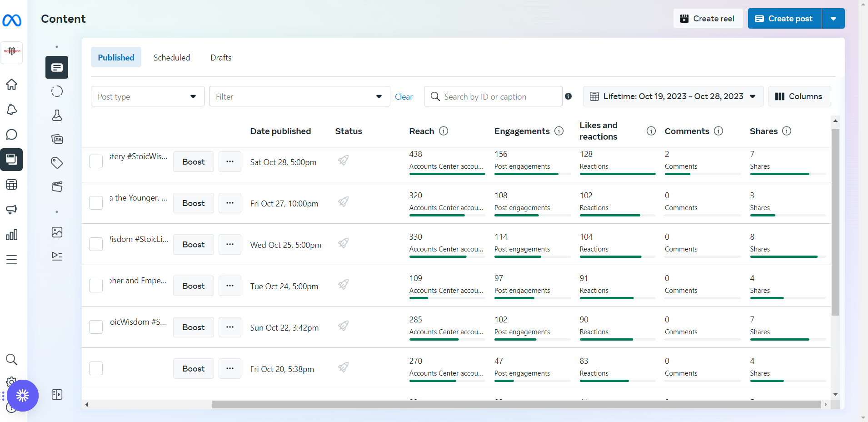The image size is (868, 422).
Task: Click the Engagements info icon
Action: 559,131
